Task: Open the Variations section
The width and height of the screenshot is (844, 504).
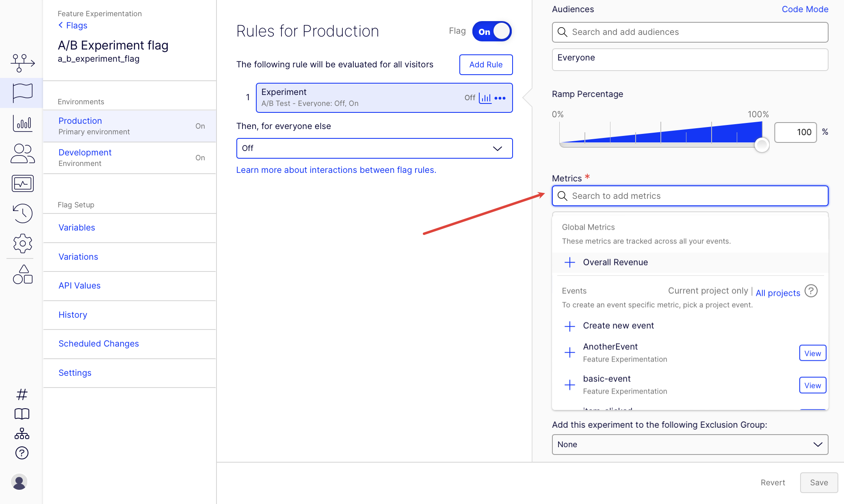Action: coord(78,256)
